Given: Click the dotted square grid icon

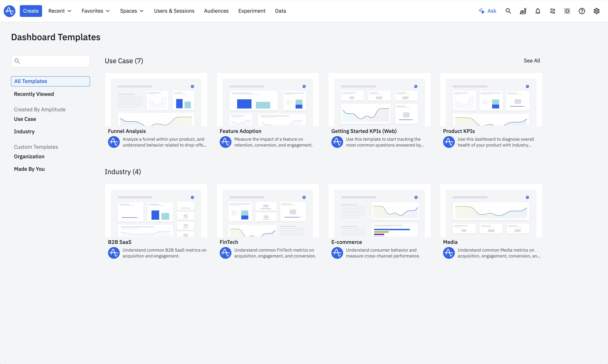Looking at the screenshot, I should click(x=567, y=11).
